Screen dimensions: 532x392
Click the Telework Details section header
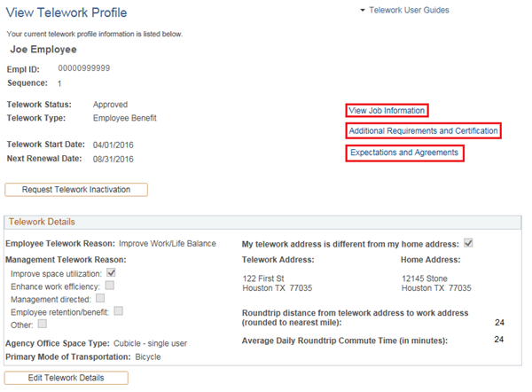click(x=43, y=222)
